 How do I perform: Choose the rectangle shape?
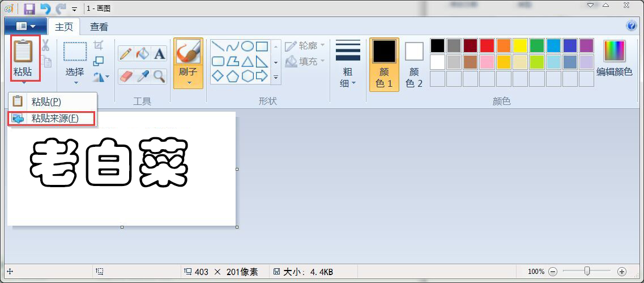click(x=262, y=47)
